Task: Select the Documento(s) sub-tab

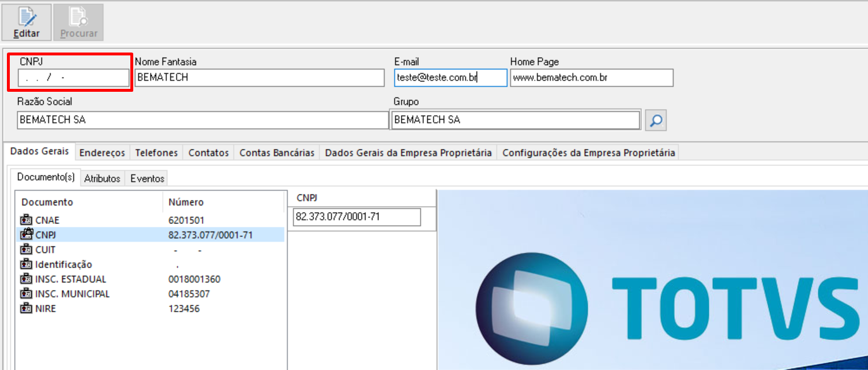Action: pos(46,177)
